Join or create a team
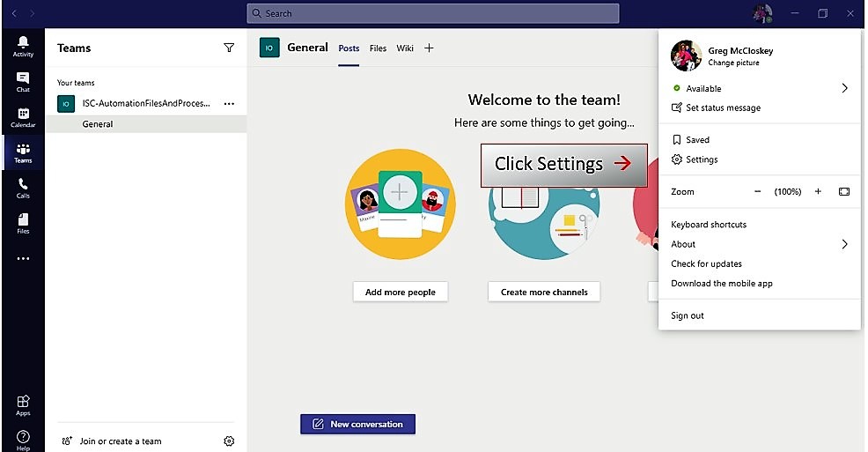Screen dimensions: 868x452 [x=113, y=441]
